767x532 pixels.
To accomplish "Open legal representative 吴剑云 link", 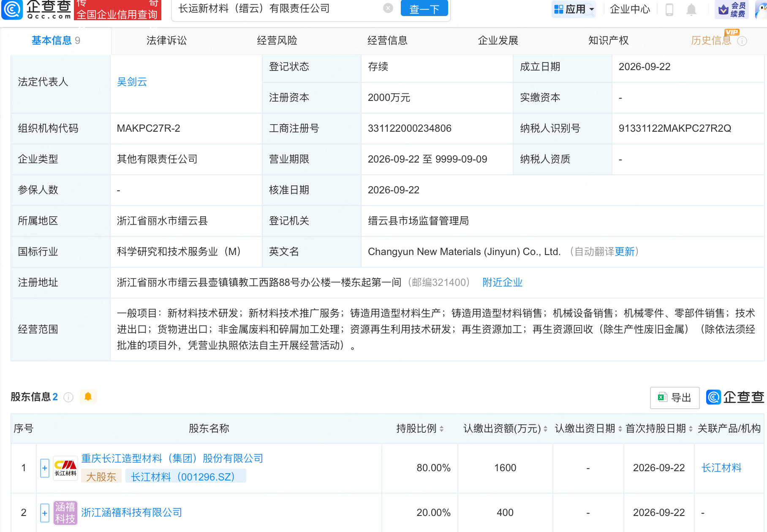I will click(x=132, y=82).
